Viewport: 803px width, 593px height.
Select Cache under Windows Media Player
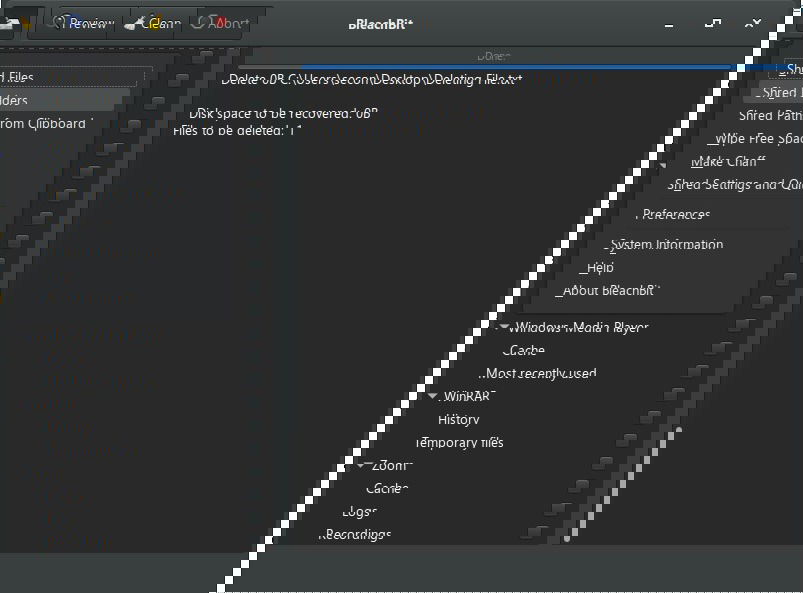coord(524,350)
